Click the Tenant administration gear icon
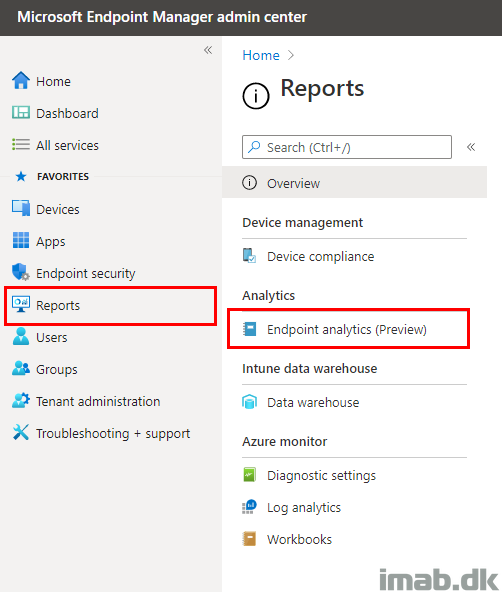502x592 pixels. click(x=21, y=401)
